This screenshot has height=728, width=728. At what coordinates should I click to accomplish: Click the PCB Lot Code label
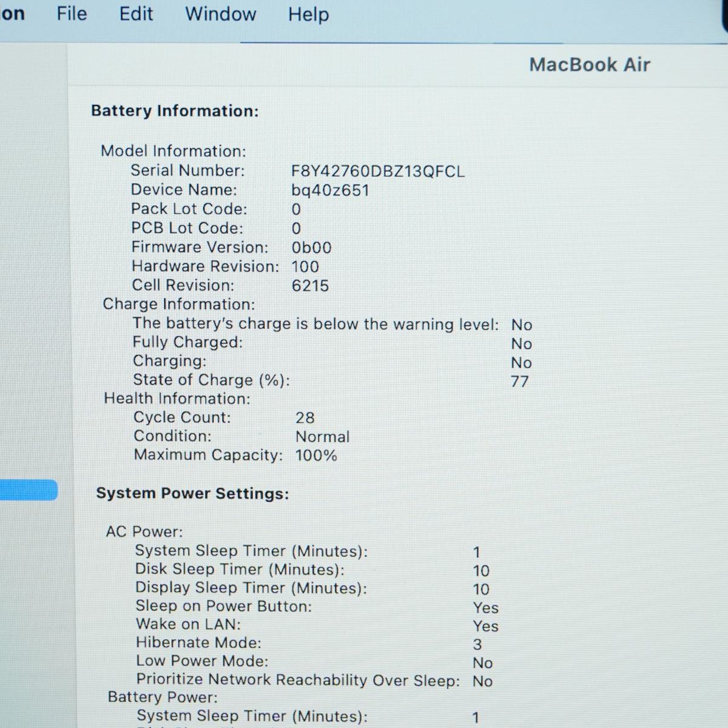click(x=187, y=228)
